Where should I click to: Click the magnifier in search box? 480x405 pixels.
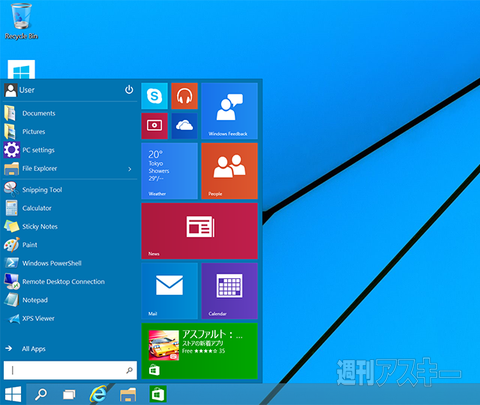[129, 370]
